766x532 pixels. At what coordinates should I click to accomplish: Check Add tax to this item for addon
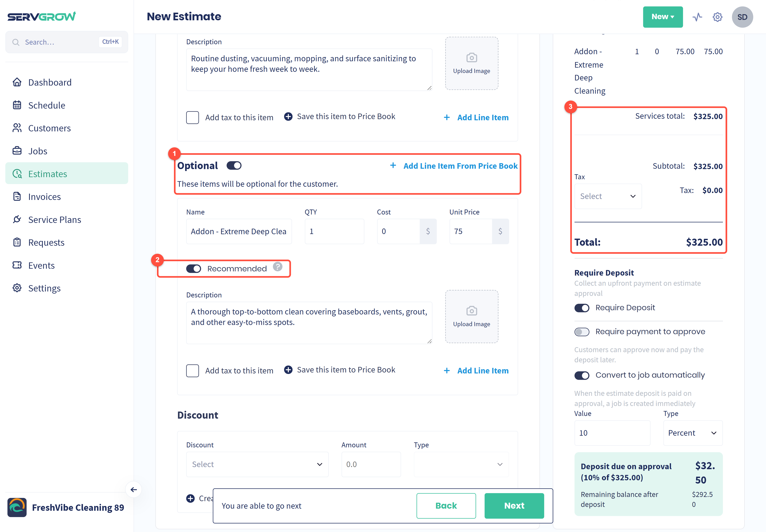[192, 371]
